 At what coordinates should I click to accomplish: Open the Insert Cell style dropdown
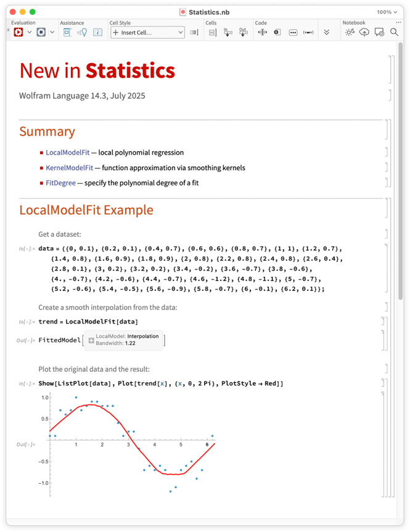[x=147, y=33]
